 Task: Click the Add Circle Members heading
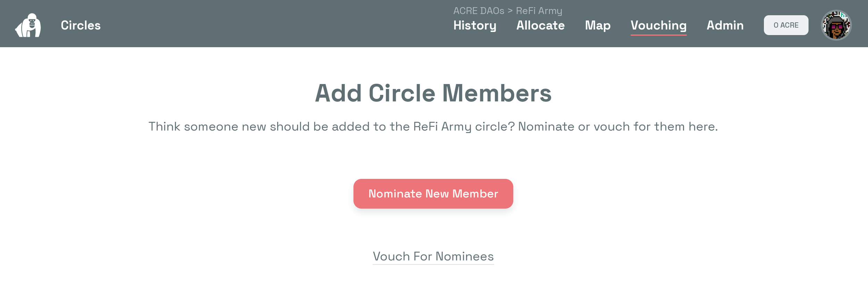coord(433,93)
